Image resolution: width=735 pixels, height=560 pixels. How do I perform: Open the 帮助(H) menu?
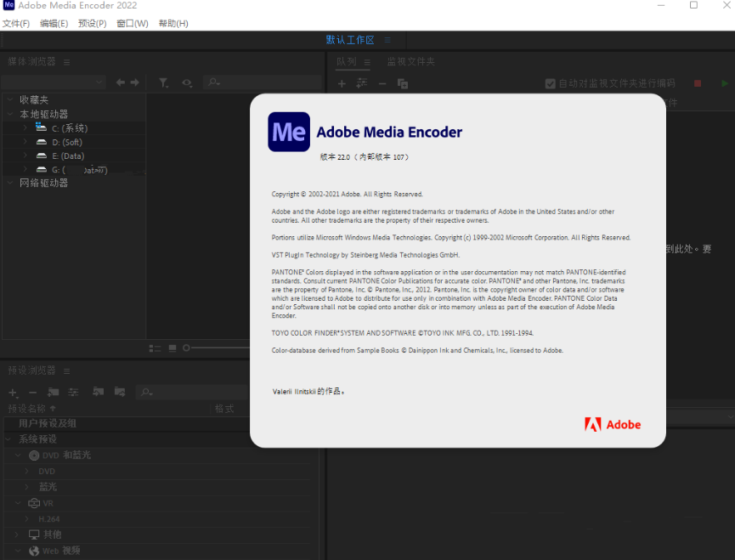click(173, 23)
